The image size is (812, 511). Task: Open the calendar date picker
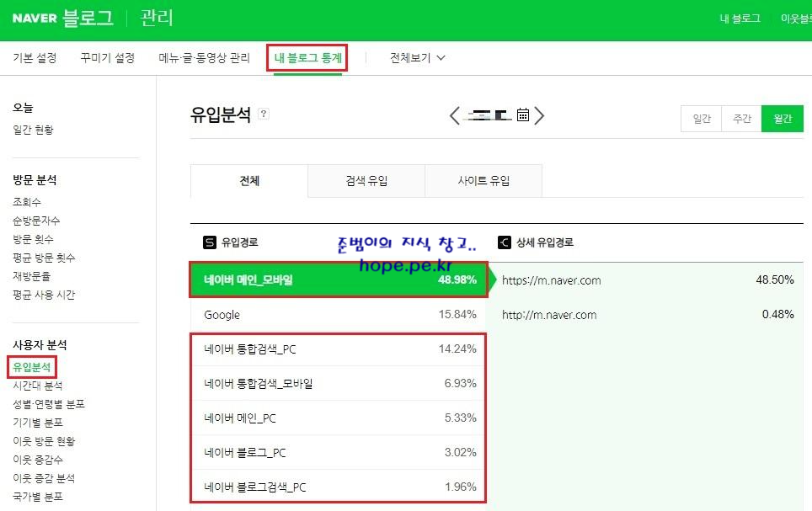[523, 115]
